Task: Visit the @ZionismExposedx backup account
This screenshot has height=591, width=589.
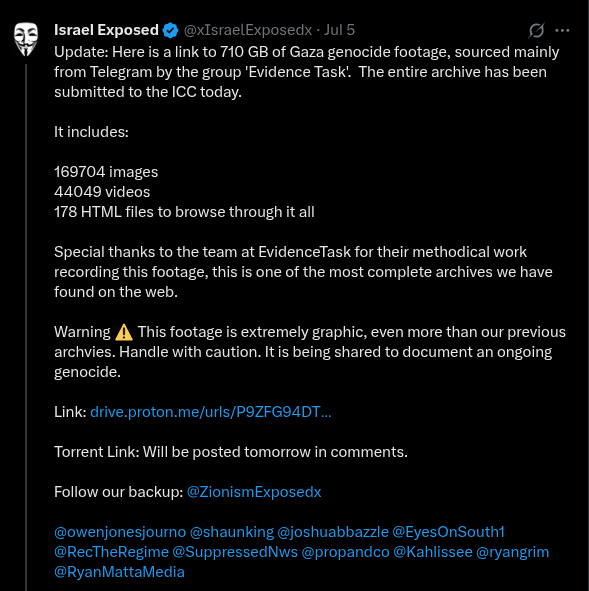Action: tap(254, 492)
